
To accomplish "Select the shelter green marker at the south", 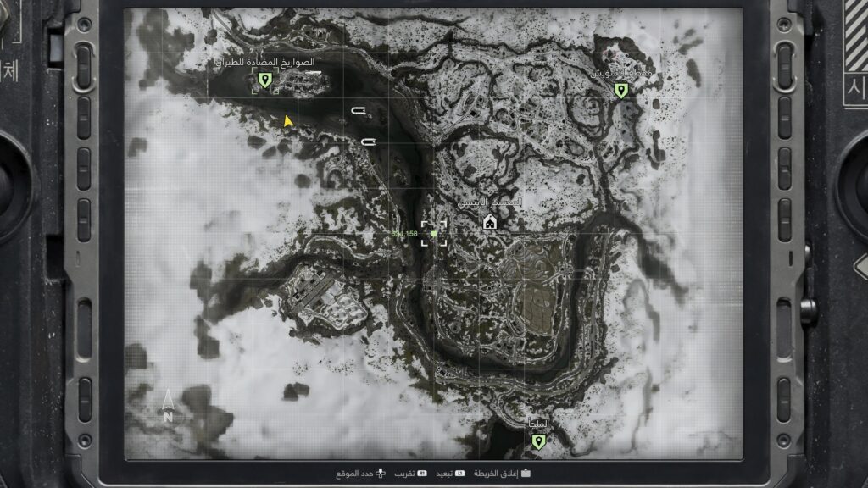I will point(538,441).
